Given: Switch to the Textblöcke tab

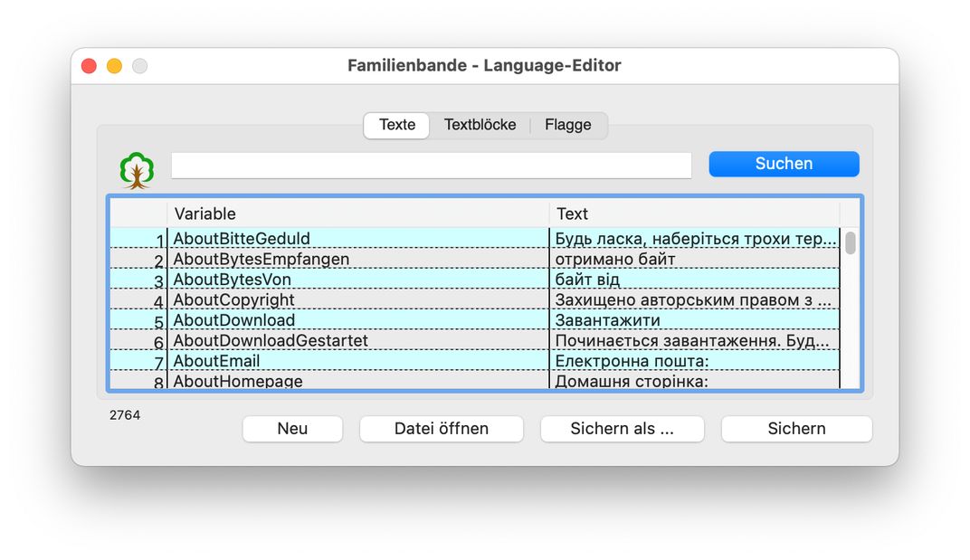Looking at the screenshot, I should 480,125.
